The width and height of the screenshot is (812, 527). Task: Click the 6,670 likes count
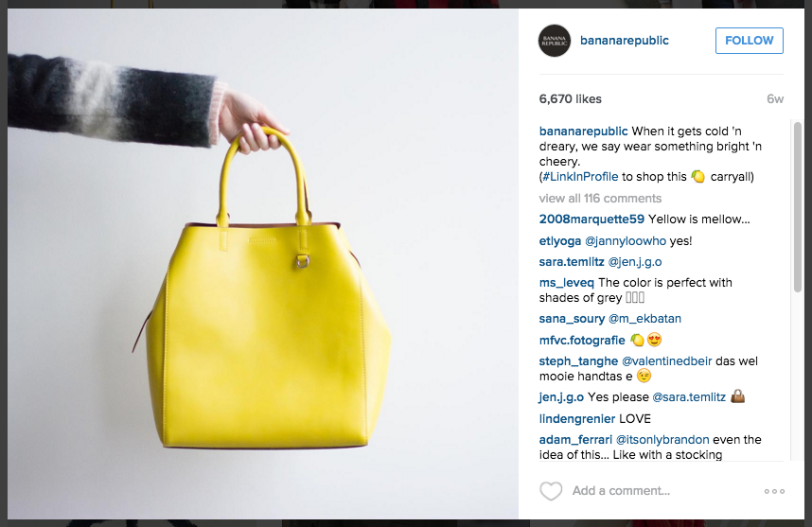click(x=570, y=99)
